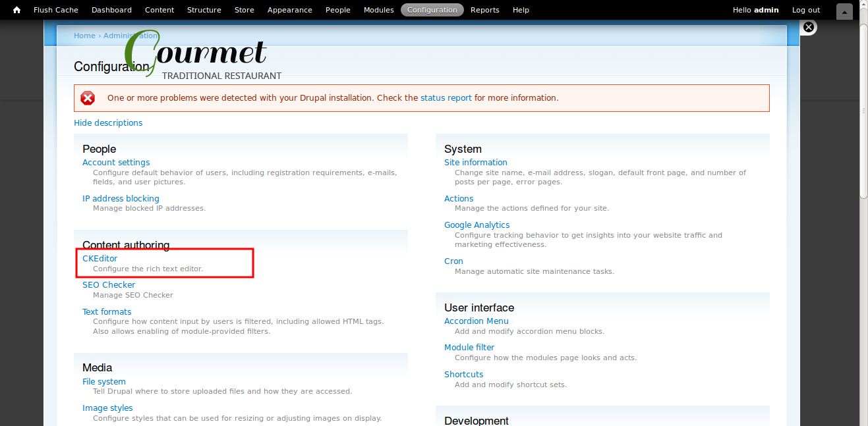
Task: Navigate to Home via breadcrumb
Action: (x=84, y=36)
